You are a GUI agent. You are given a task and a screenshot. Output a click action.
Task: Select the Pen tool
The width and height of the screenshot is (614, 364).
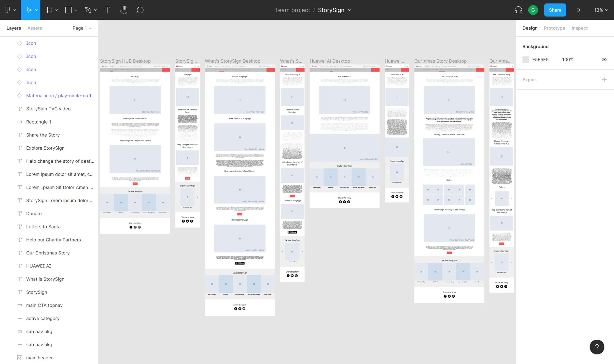click(x=88, y=10)
